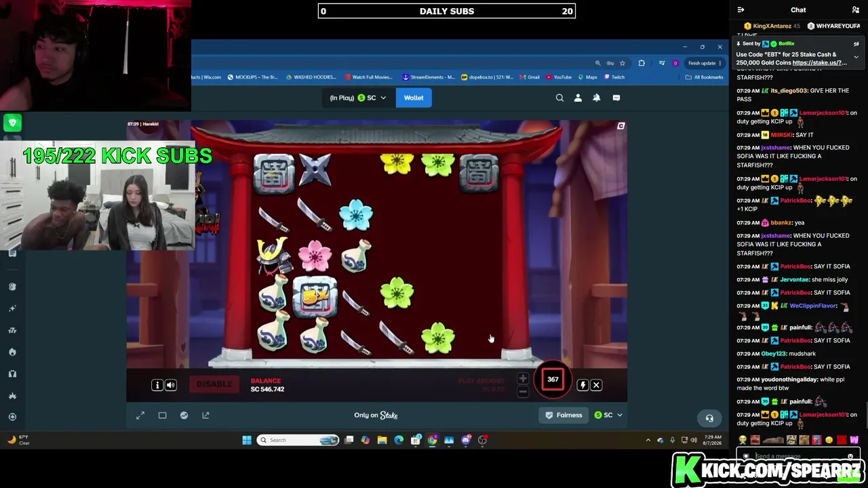Open the dopebox.to bookmark
The image size is (868, 488).
[x=488, y=77]
